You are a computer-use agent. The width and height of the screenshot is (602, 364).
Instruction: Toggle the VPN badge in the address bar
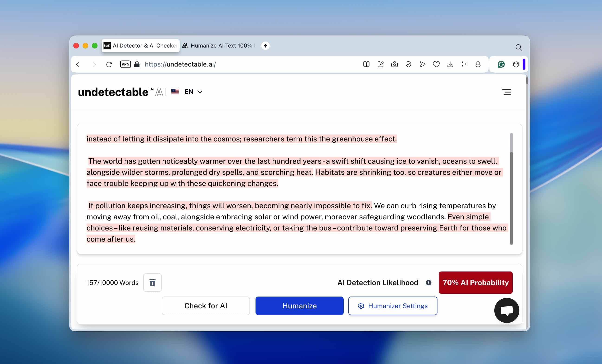pyautogui.click(x=125, y=64)
